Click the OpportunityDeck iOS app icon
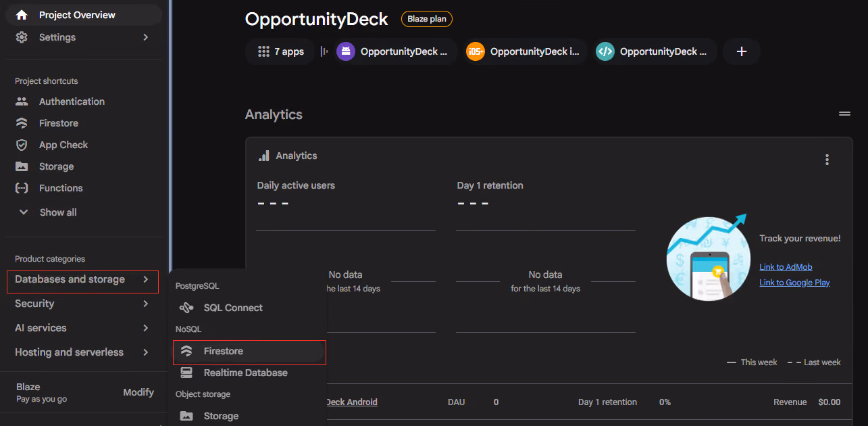The image size is (868, 426). [476, 51]
